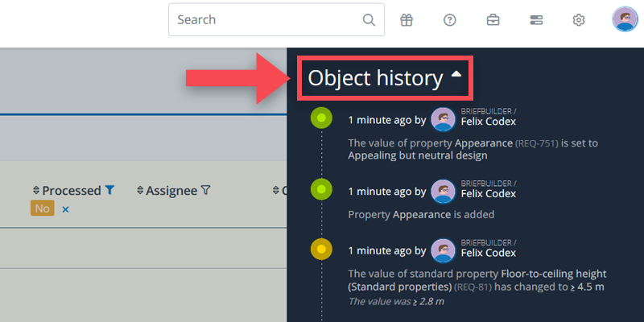
Task: Toggle sort arrows on Processed column
Action: pos(36,191)
